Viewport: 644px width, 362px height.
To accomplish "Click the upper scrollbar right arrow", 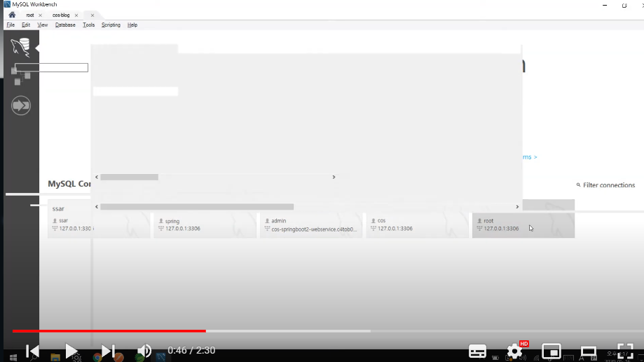I will [x=334, y=177].
